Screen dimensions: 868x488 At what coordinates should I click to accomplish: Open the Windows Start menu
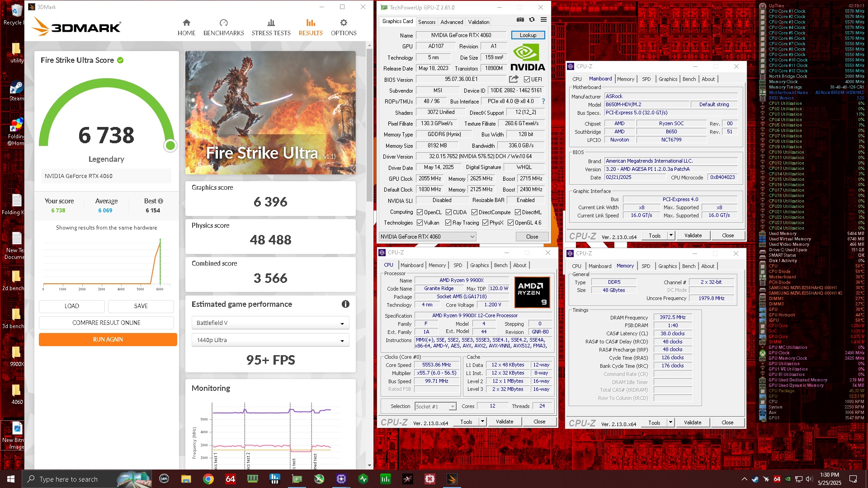coord(11,479)
